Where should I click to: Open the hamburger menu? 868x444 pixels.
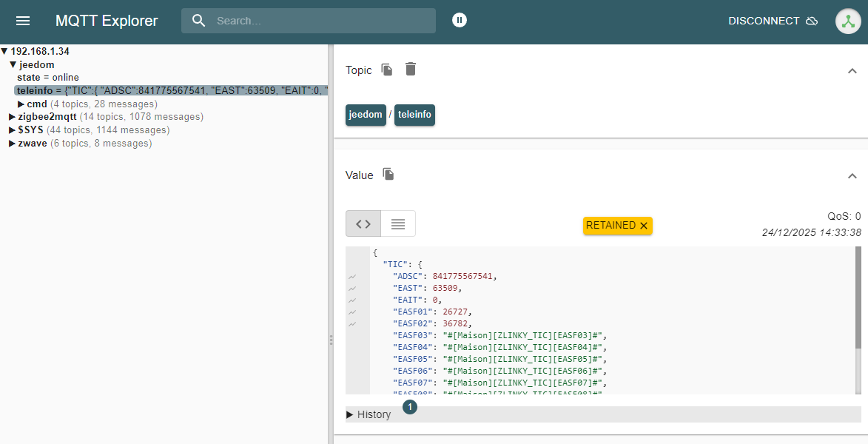23,21
